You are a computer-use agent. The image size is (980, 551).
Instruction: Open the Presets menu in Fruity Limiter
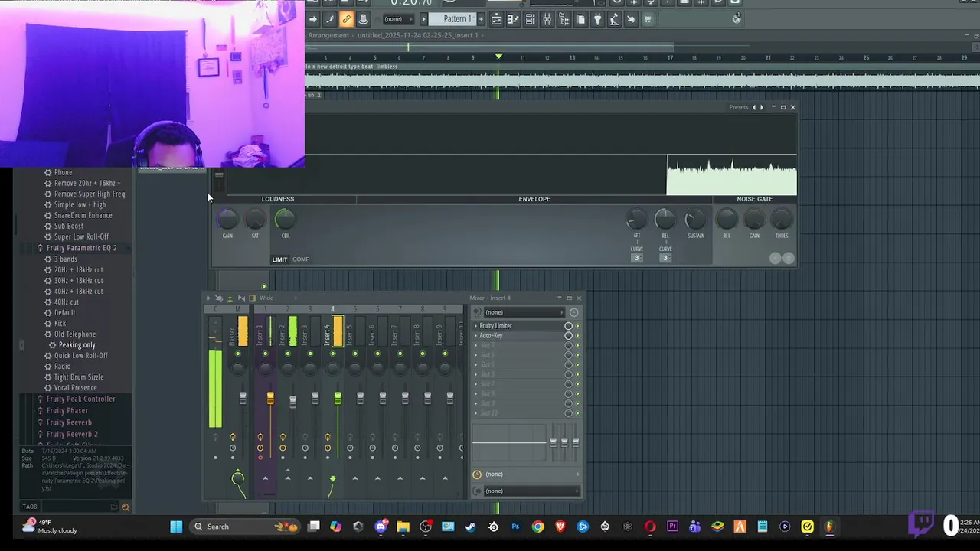pyautogui.click(x=739, y=107)
